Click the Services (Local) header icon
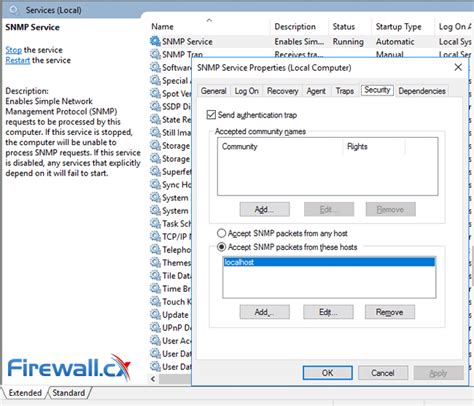This screenshot has width=474, height=406. click(x=14, y=10)
